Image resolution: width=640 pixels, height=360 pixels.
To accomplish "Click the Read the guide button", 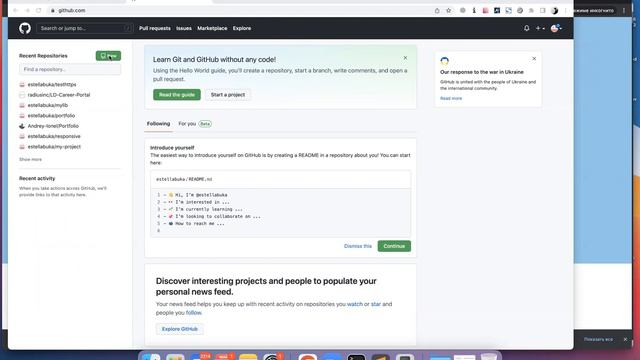I will tap(177, 95).
